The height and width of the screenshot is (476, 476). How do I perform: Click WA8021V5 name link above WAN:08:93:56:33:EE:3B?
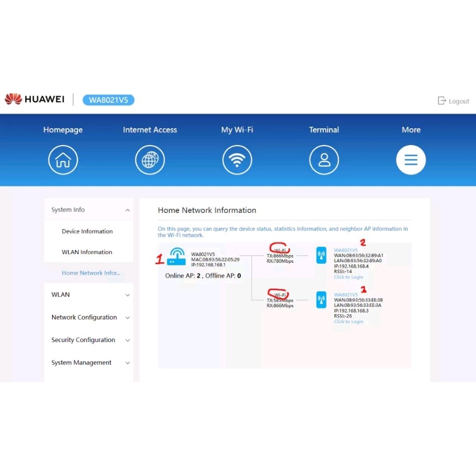(346, 295)
